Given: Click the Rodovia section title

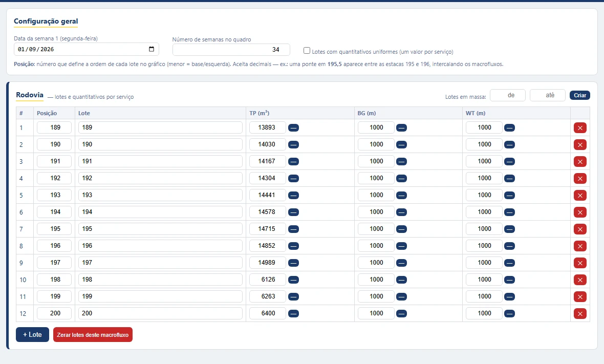Looking at the screenshot, I should point(30,95).
